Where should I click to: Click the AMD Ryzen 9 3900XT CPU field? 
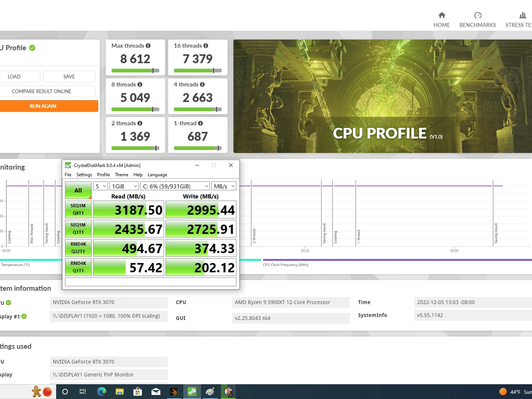(291, 302)
